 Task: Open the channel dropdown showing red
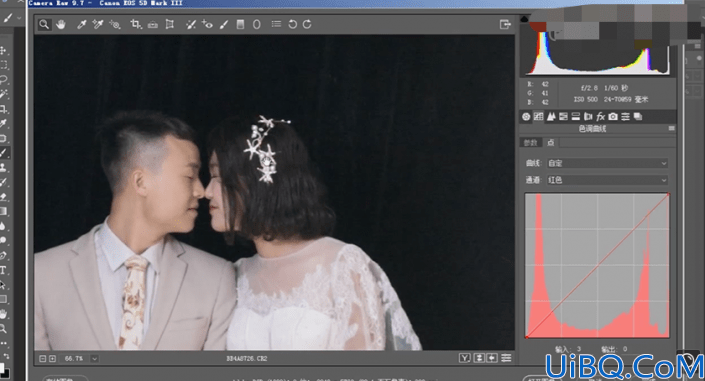607,180
